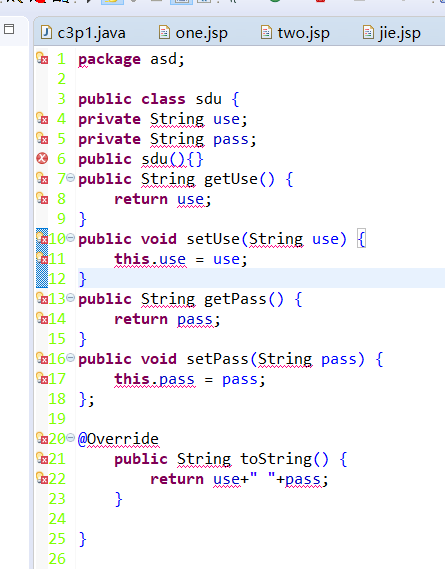Click the error marker on line 17
445x569 pixels.
[x=42, y=378]
